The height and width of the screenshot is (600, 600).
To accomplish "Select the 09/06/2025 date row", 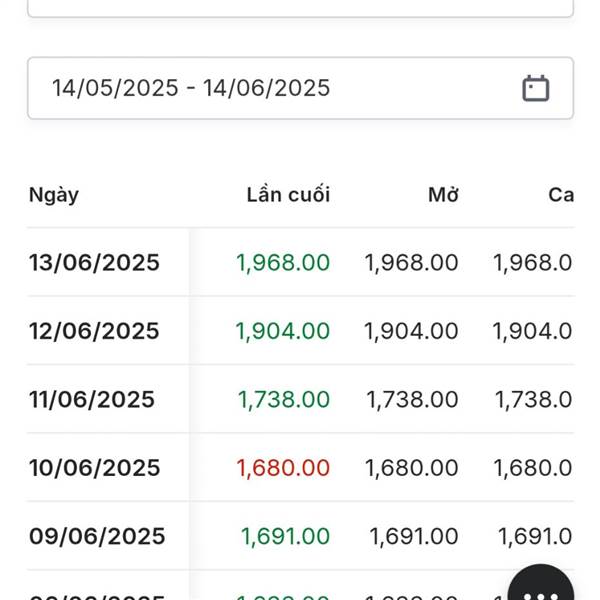I will pos(300,536).
